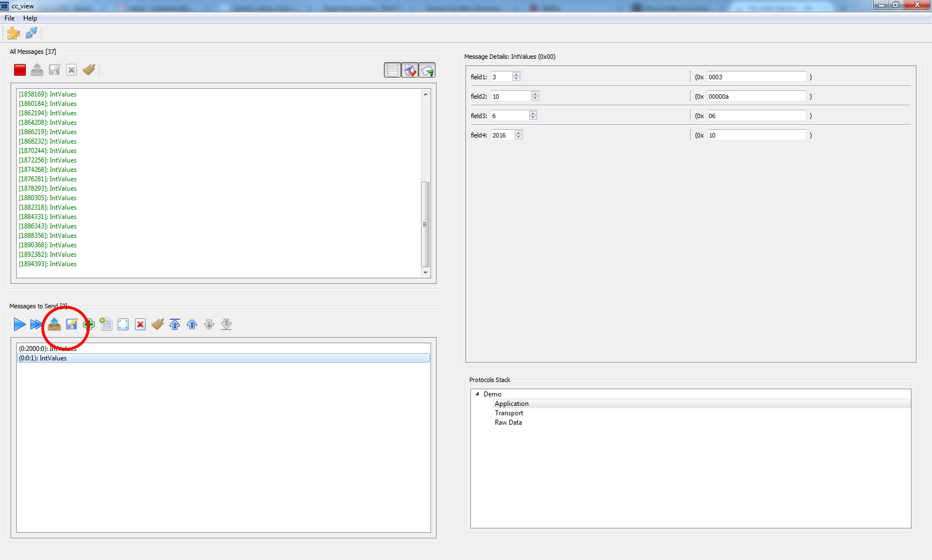The height and width of the screenshot is (560, 932).
Task: Open the File menu
Action: coord(9,18)
